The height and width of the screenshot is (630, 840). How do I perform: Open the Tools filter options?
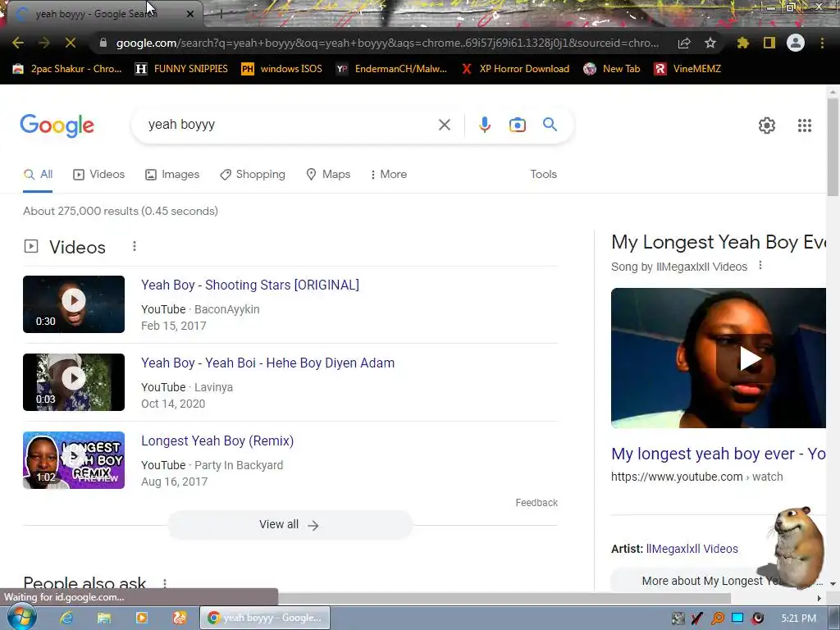click(x=543, y=174)
